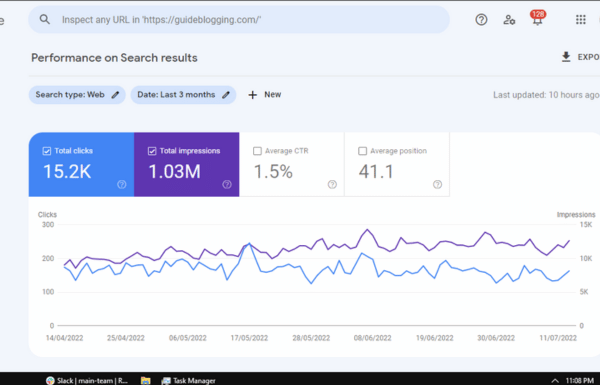600x385 pixels.
Task: Click the EXPORT button label
Action: (x=589, y=57)
